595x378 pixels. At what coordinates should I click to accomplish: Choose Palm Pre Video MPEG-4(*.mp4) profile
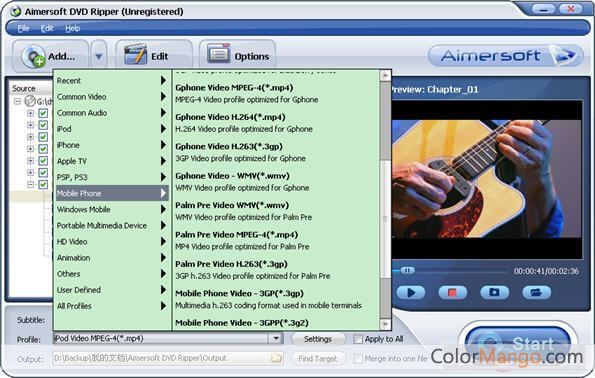[276, 240]
